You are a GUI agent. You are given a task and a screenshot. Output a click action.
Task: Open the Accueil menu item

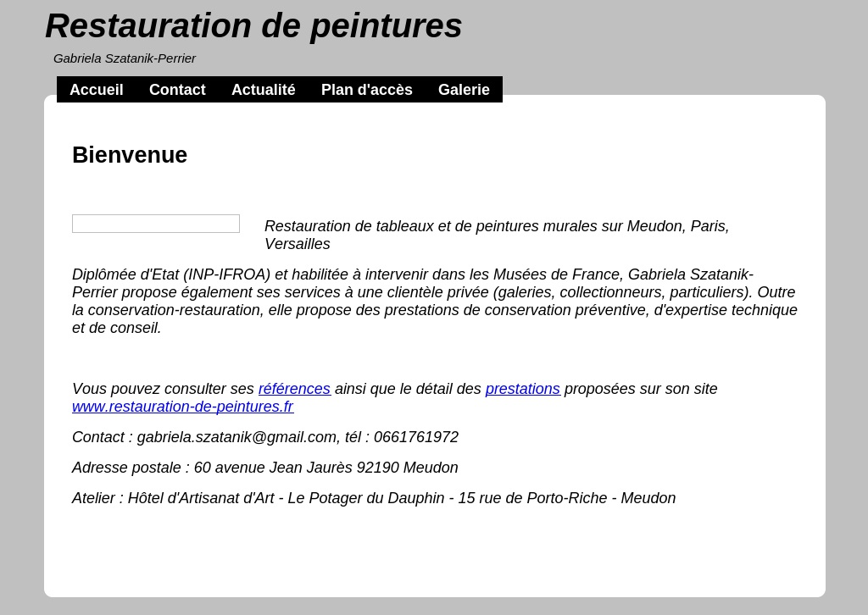pyautogui.click(x=97, y=90)
